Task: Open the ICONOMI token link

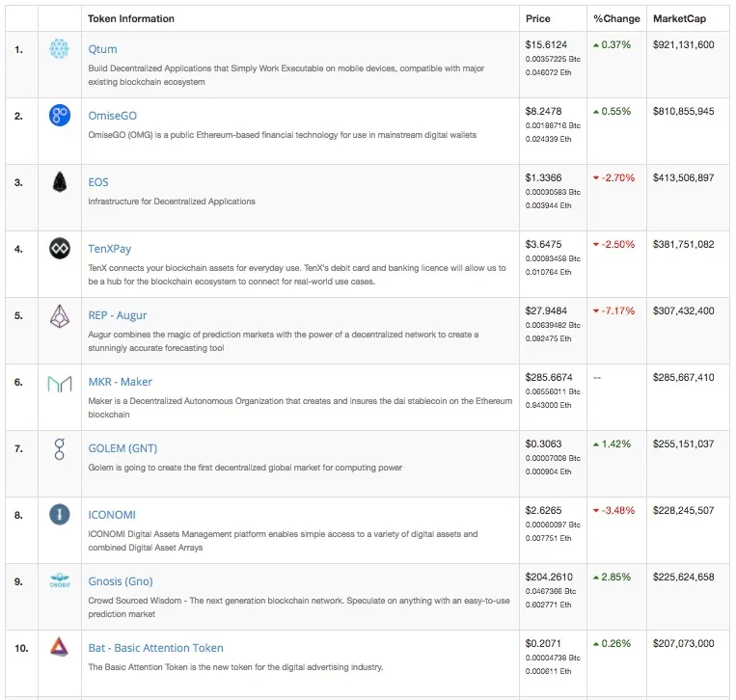Action: (112, 515)
